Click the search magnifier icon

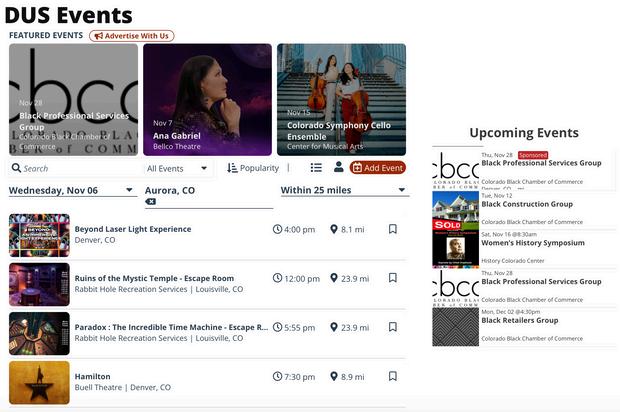coord(16,168)
